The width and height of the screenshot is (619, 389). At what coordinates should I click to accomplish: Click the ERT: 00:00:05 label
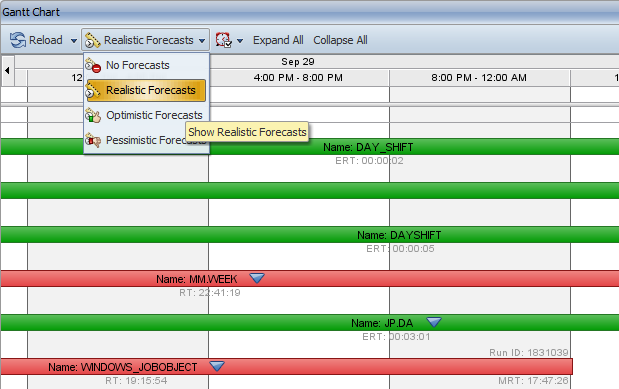tap(400, 249)
